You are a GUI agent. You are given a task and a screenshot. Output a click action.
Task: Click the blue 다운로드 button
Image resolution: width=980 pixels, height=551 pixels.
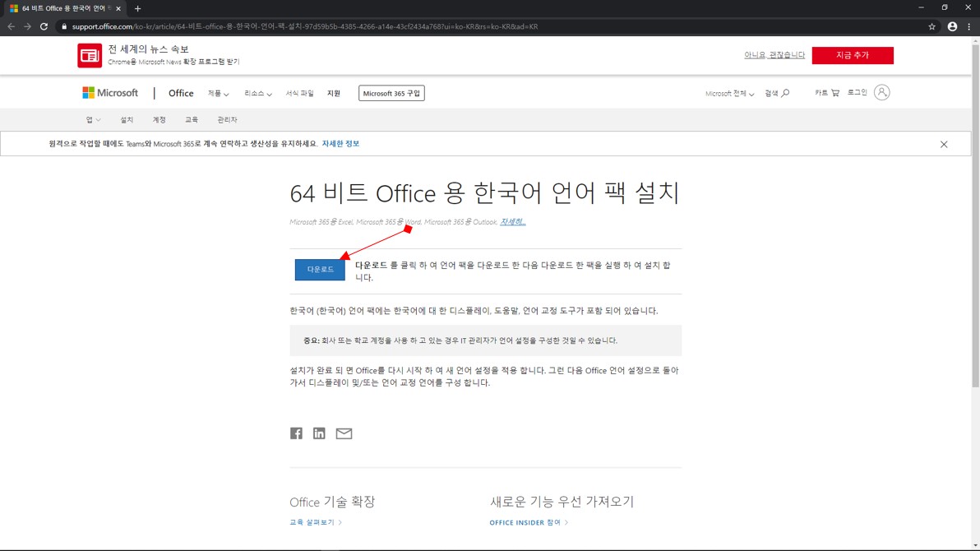(x=320, y=270)
